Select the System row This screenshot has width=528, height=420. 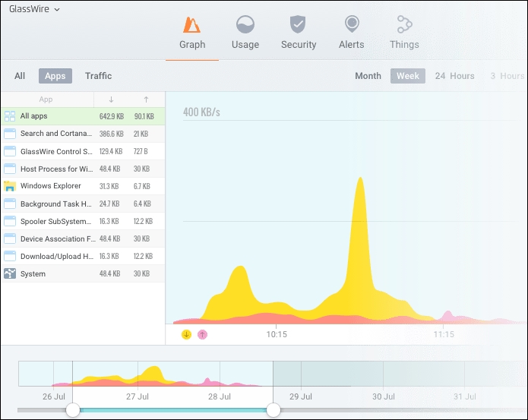click(83, 273)
